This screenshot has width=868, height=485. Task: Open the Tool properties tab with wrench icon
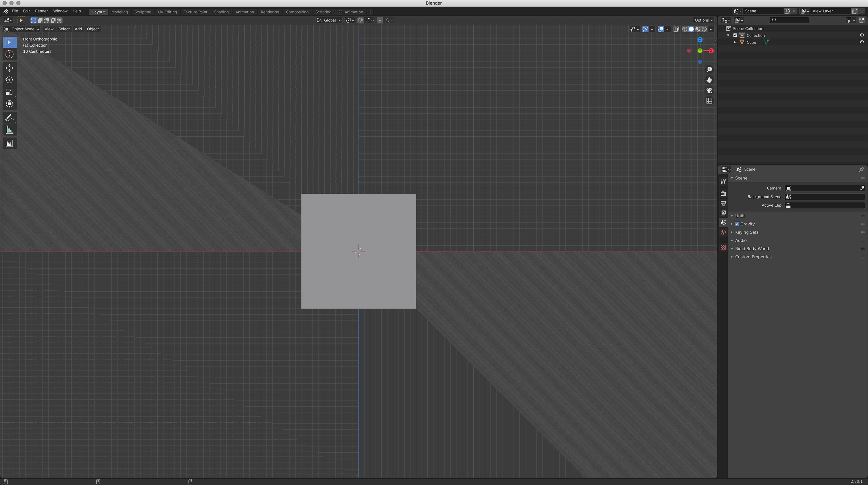click(x=723, y=181)
